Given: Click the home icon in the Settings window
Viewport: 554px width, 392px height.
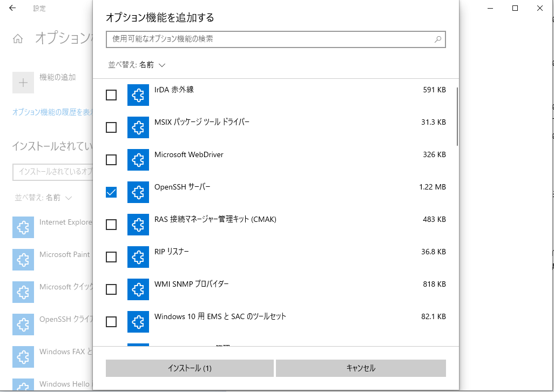Looking at the screenshot, I should (18, 39).
